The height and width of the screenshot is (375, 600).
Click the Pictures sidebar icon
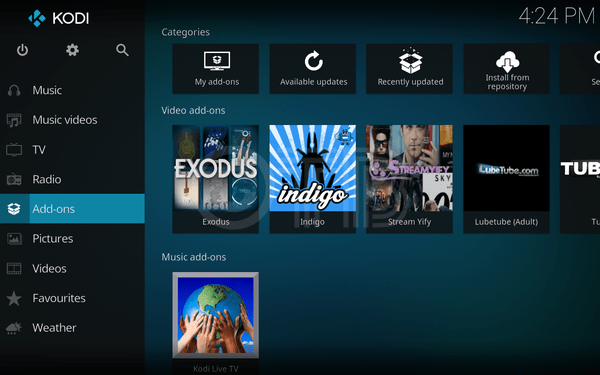click(x=14, y=238)
